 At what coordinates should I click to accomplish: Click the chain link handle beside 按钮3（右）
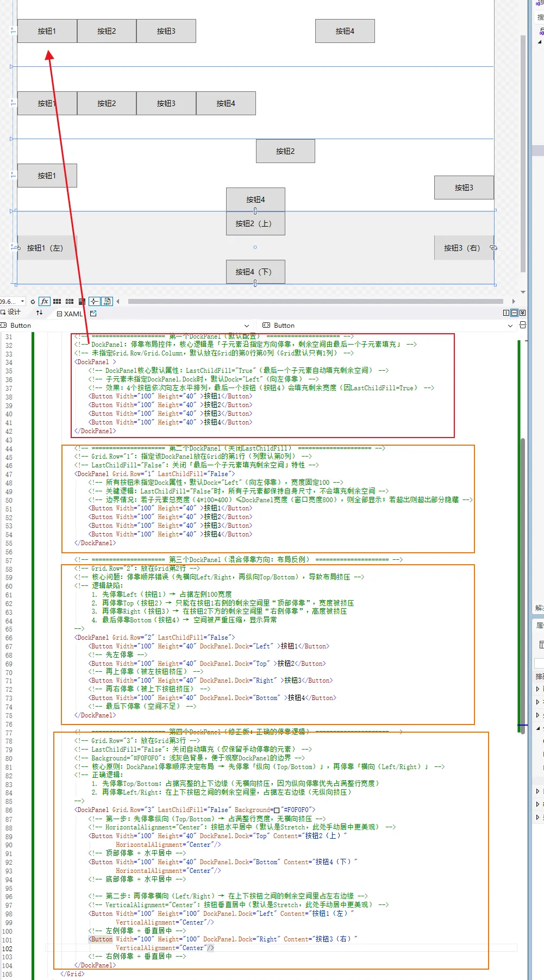493,247
